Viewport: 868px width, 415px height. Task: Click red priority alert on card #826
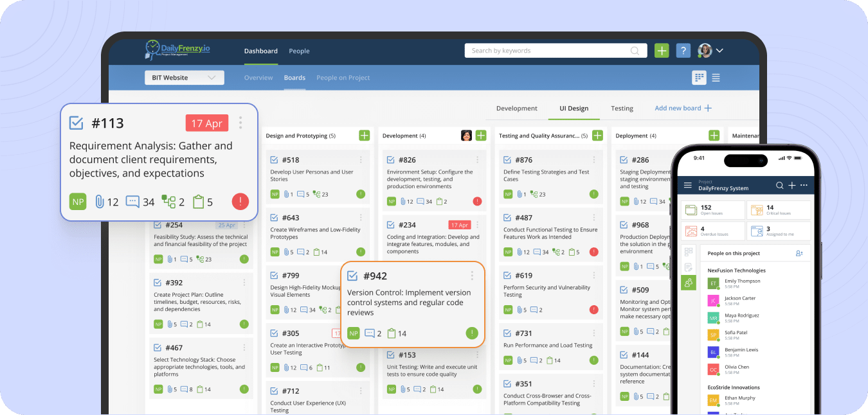[478, 201]
